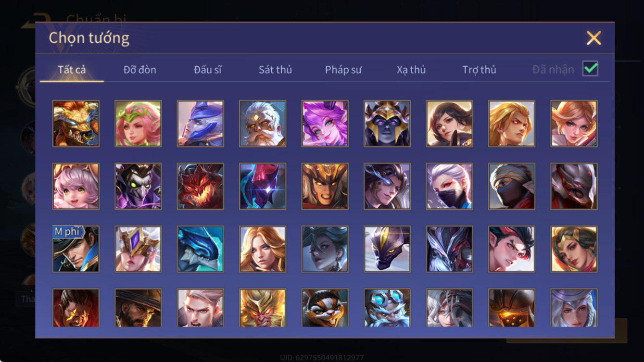The width and height of the screenshot is (644, 362).
Task: Toggle the "Đã nhận" checkbox
Action: (x=590, y=69)
